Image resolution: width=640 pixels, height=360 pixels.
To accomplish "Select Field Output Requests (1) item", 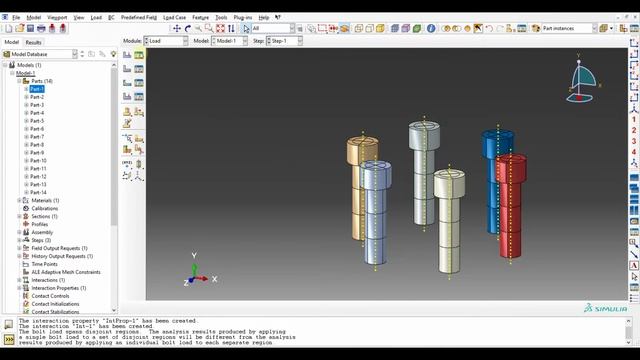I will 59,248.
